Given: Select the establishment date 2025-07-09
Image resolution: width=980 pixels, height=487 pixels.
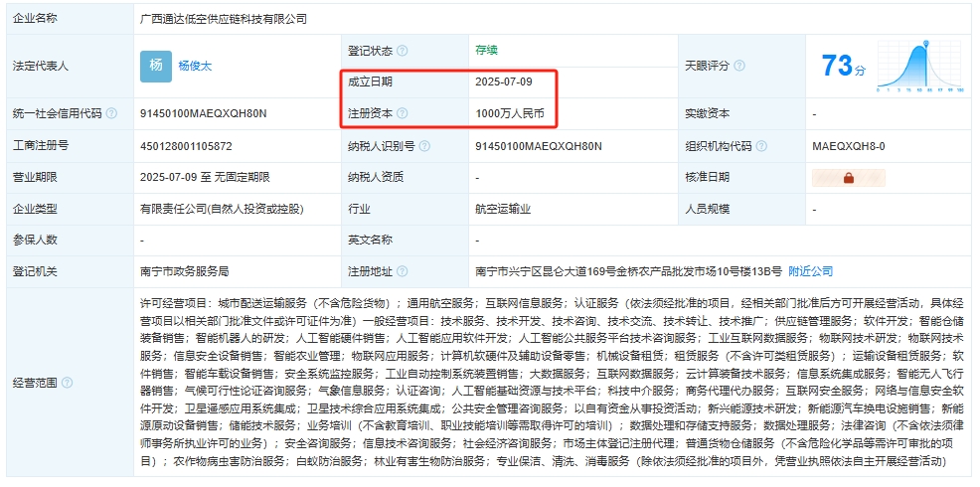Looking at the screenshot, I should tap(504, 81).
